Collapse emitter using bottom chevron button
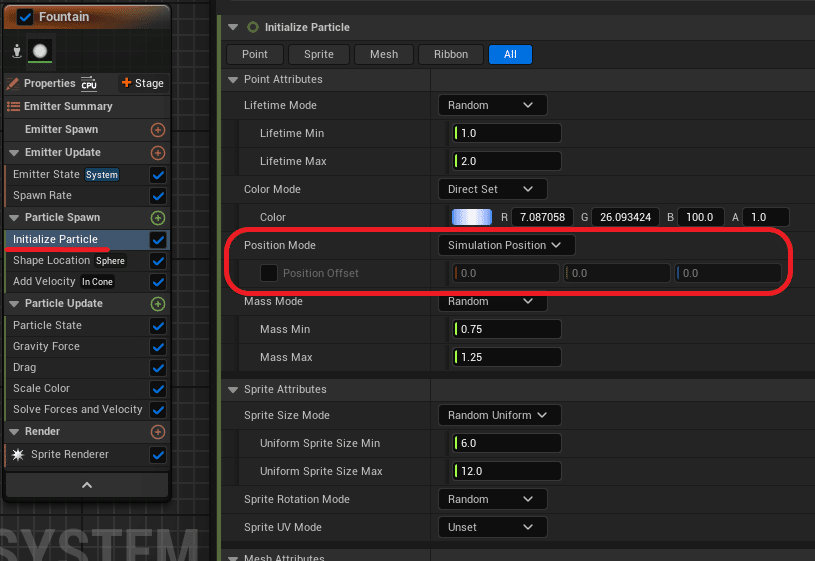Image resolution: width=815 pixels, height=561 pixels. pos(87,485)
